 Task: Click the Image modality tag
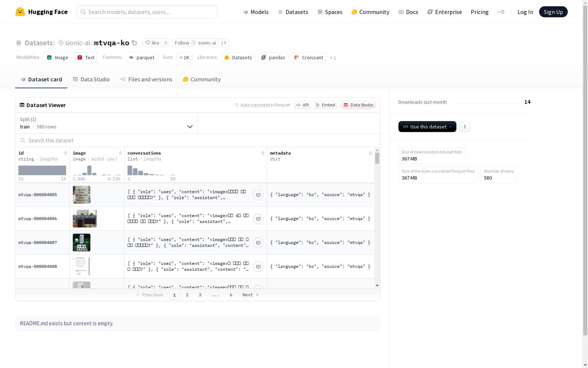(x=57, y=57)
